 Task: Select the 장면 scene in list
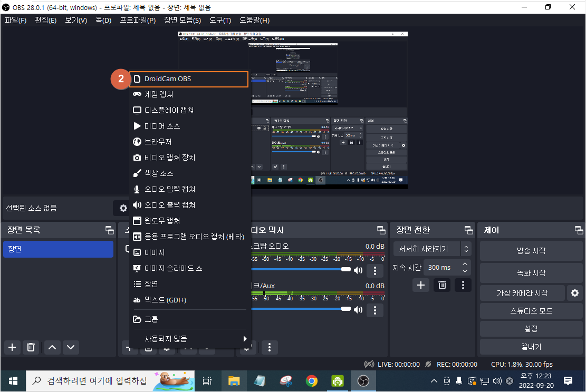(58, 249)
